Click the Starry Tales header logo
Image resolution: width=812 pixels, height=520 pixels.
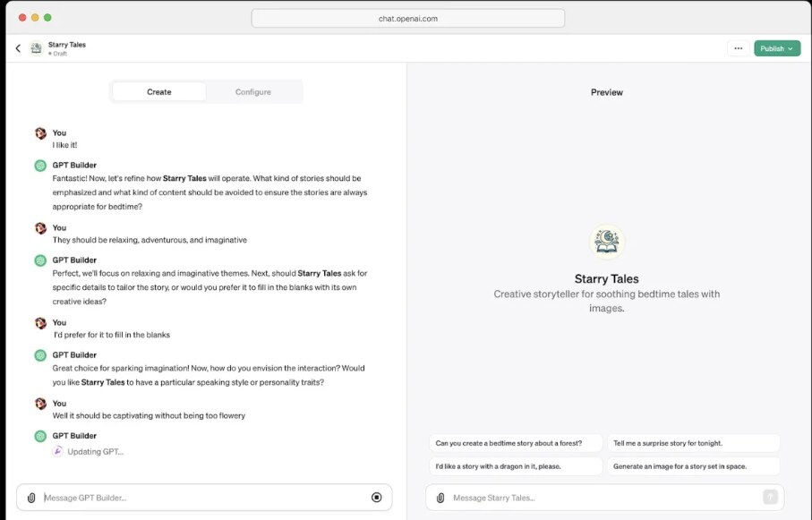[x=37, y=48]
